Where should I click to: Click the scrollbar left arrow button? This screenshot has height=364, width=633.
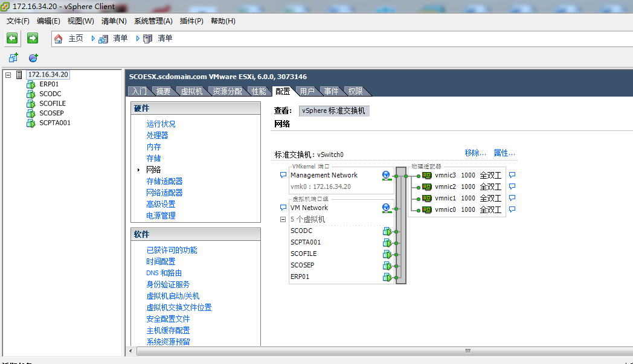tap(130, 351)
